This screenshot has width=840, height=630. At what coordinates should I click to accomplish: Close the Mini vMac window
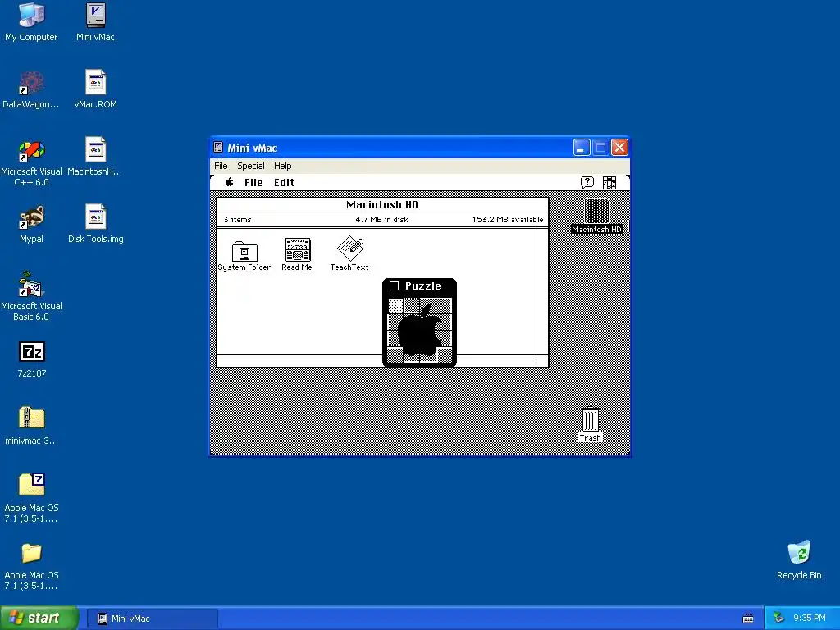pos(619,148)
